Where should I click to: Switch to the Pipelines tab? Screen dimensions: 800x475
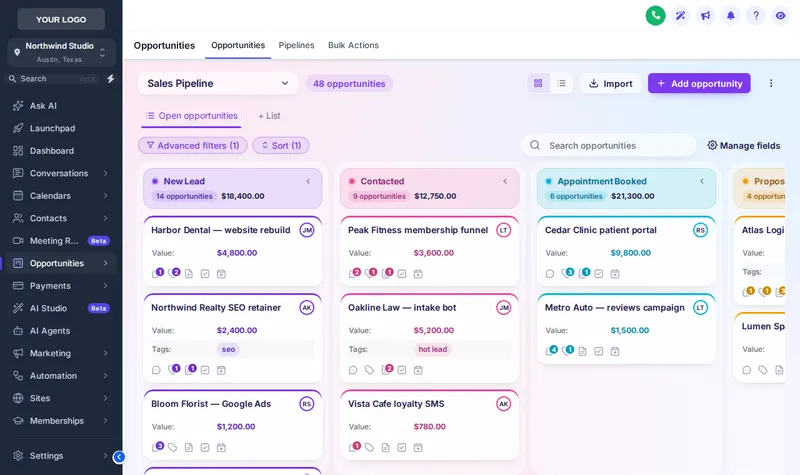point(296,45)
